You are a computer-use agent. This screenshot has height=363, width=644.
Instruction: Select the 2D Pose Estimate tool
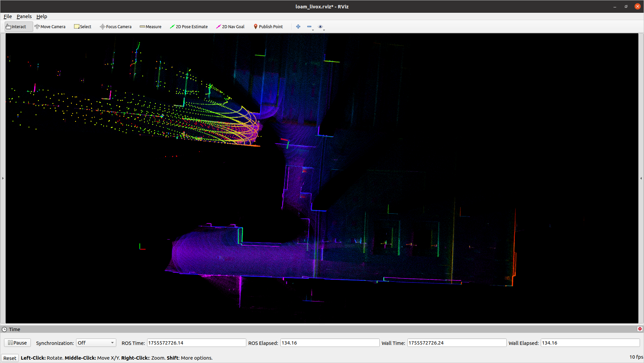click(189, 27)
